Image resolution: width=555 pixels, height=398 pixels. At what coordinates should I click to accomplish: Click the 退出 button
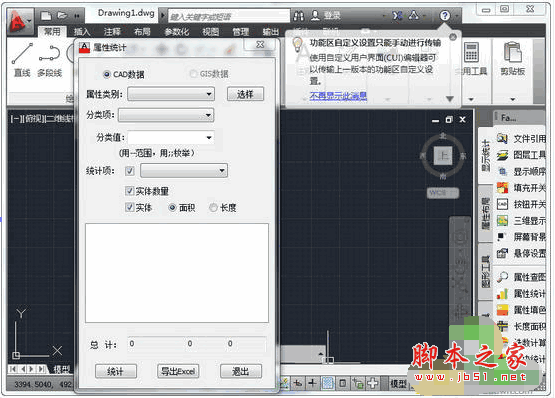click(x=241, y=371)
